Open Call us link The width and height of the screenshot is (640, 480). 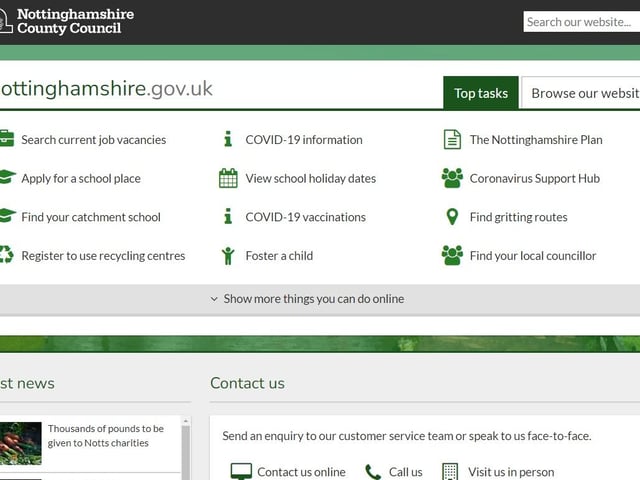(405, 472)
